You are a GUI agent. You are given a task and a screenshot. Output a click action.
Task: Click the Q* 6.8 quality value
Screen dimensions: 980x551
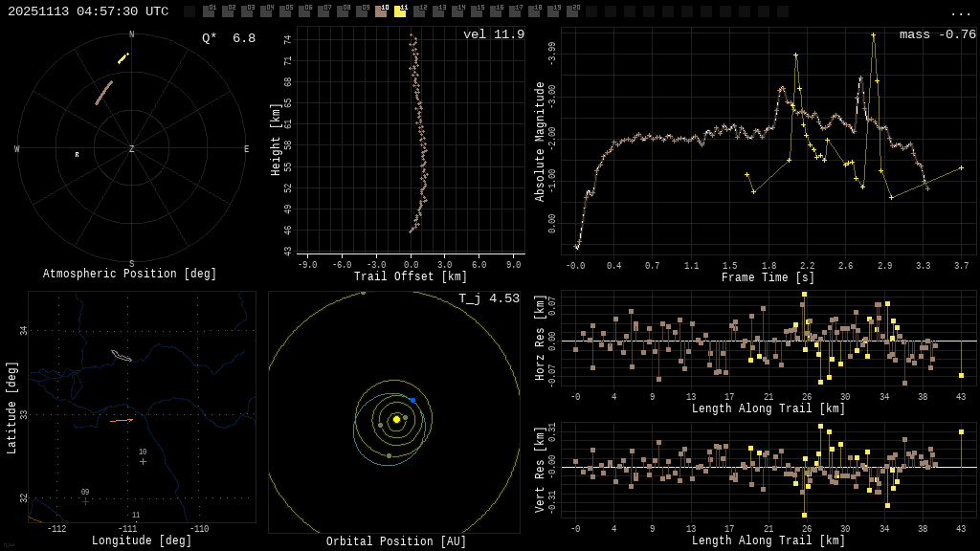[x=228, y=38]
